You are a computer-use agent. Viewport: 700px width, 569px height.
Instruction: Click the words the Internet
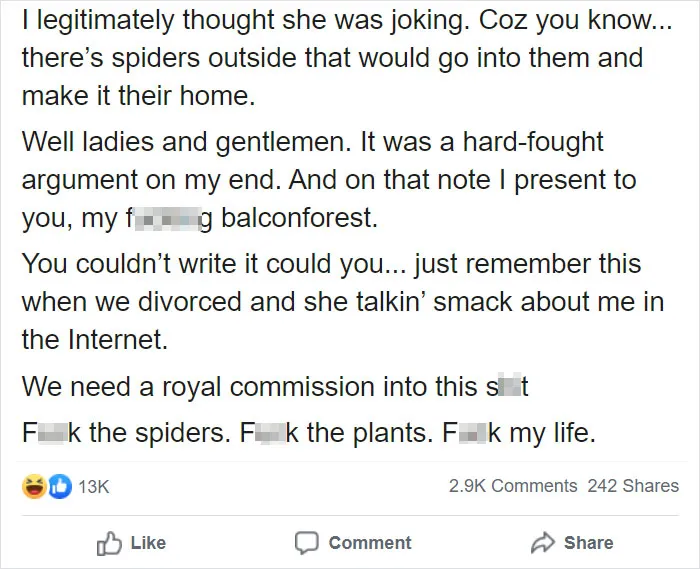click(x=95, y=340)
